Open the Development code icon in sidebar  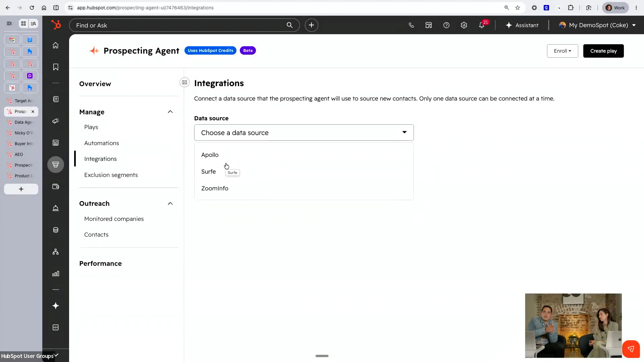(x=56, y=327)
